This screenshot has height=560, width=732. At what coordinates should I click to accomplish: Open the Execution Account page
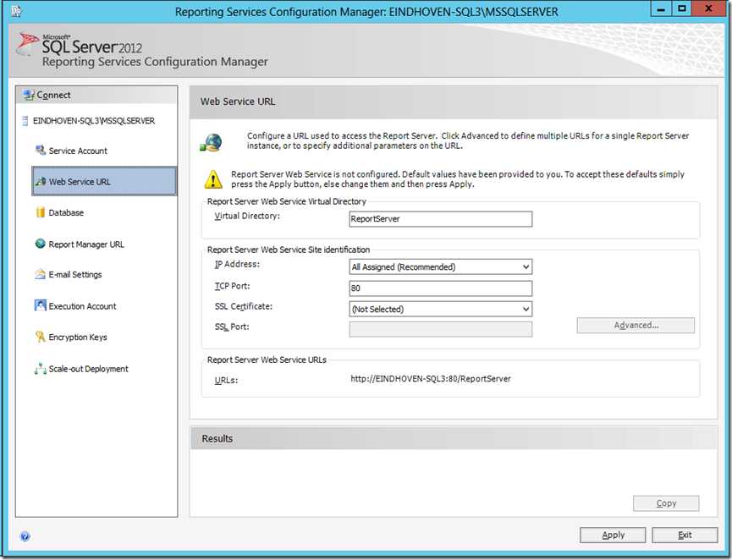83,306
